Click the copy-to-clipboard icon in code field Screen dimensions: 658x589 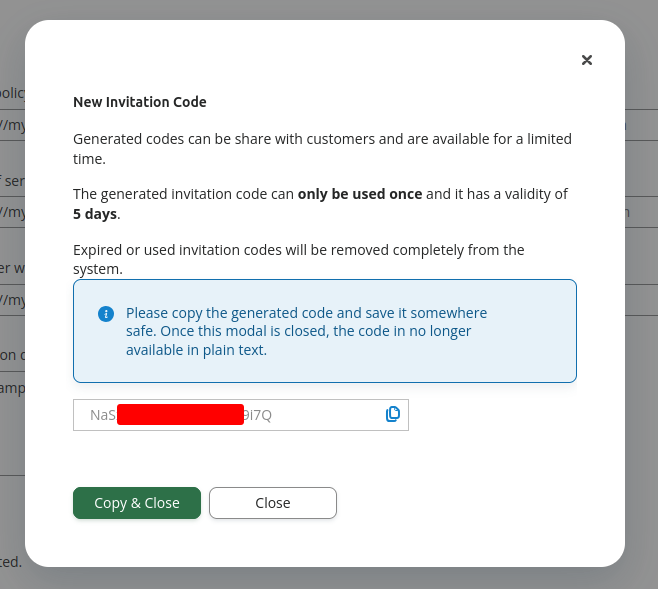pyautogui.click(x=393, y=414)
